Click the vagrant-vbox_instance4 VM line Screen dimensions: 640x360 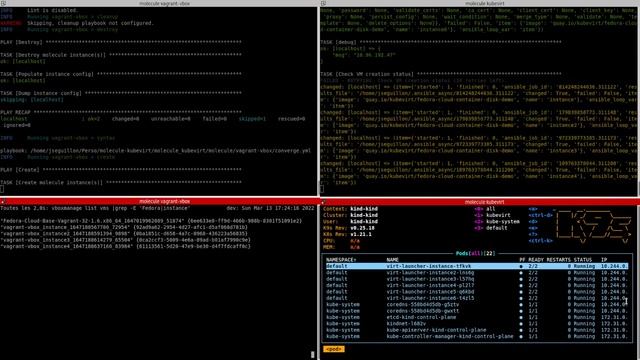tap(126, 247)
